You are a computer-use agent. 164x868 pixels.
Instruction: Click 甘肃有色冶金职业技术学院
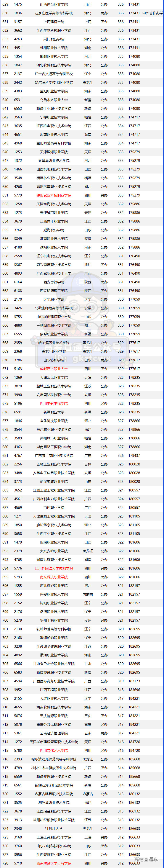[54, 664]
